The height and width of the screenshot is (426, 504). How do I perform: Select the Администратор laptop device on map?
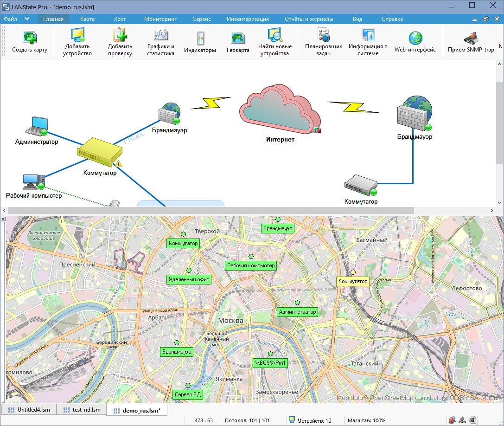point(37,126)
